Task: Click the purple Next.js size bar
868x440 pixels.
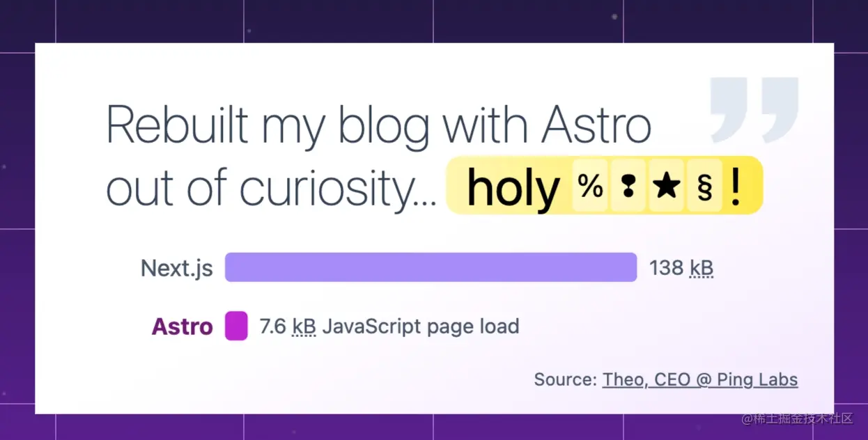Action: 431,267
